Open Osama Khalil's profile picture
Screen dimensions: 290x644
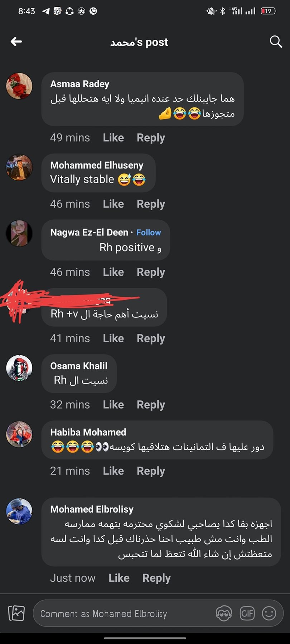coord(19,368)
